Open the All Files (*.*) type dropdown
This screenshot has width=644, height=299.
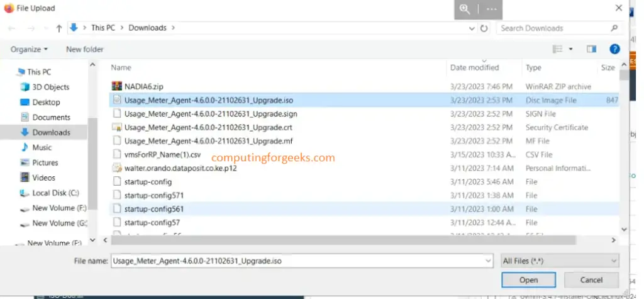point(560,261)
